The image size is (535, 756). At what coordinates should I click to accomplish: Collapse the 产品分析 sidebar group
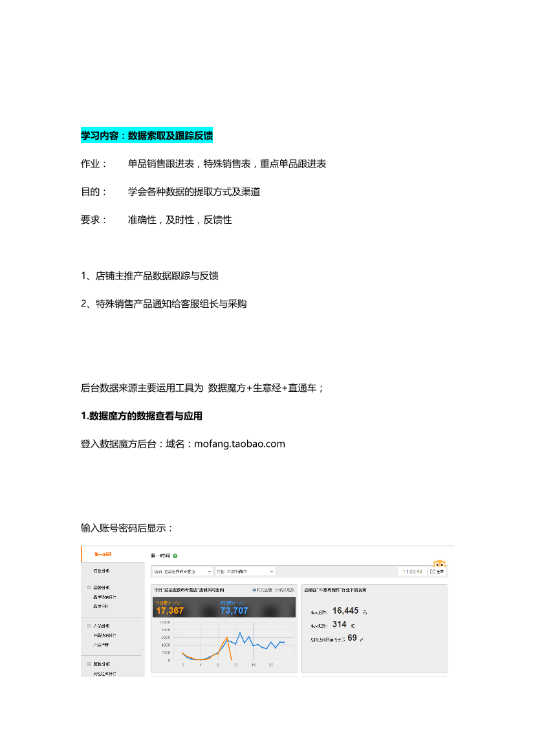[x=89, y=626]
